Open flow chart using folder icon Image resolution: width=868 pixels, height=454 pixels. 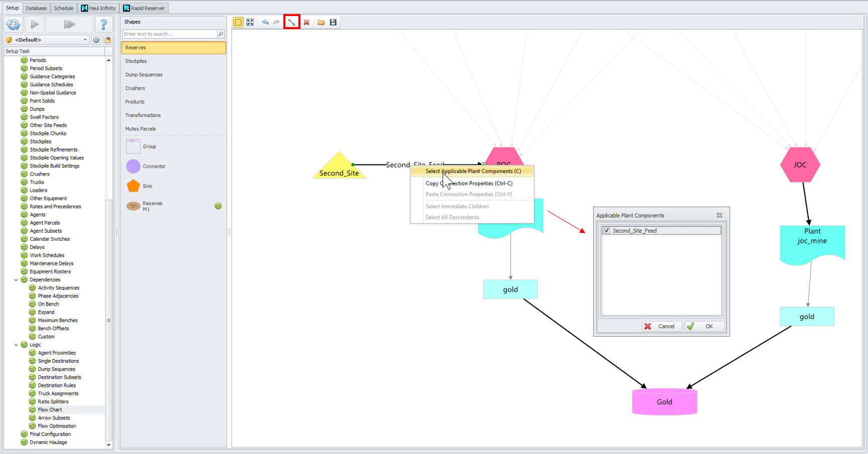click(321, 22)
